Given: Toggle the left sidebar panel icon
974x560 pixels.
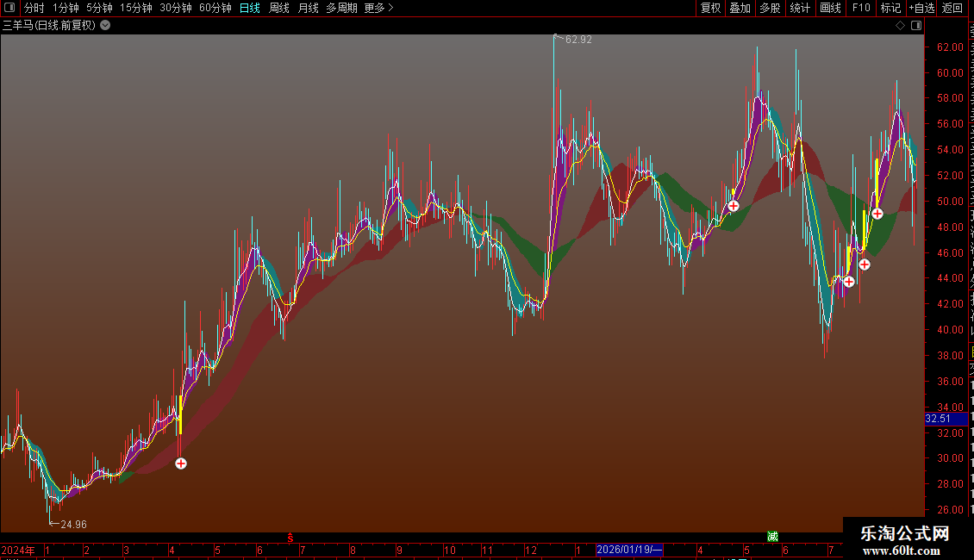Looking at the screenshot, I should pyautogui.click(x=9, y=8).
